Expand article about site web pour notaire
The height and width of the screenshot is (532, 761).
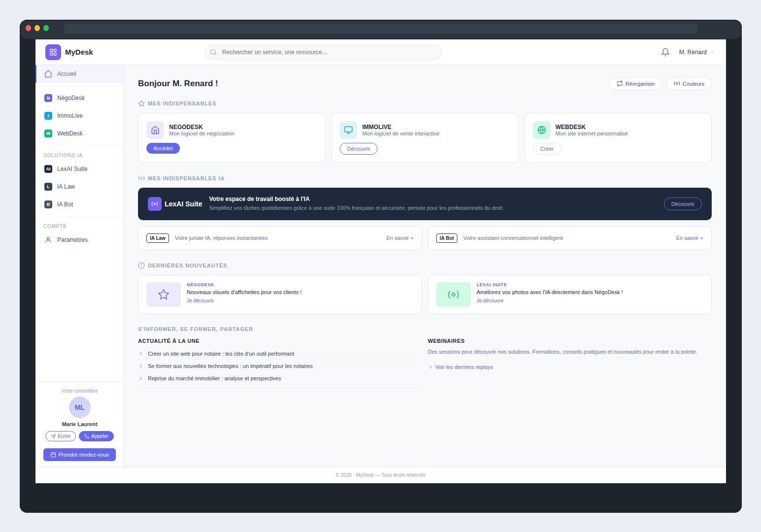(x=280, y=354)
